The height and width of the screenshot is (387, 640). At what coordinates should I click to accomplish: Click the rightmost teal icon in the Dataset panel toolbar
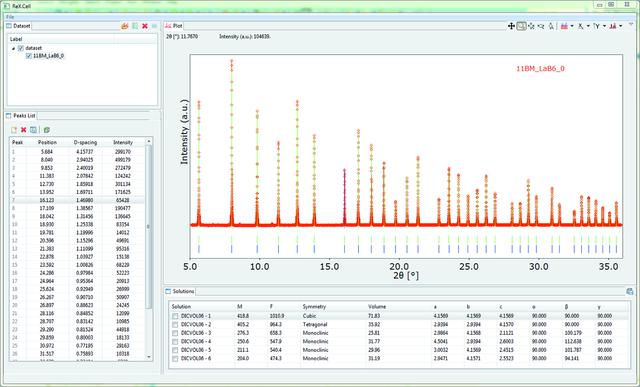(154, 26)
